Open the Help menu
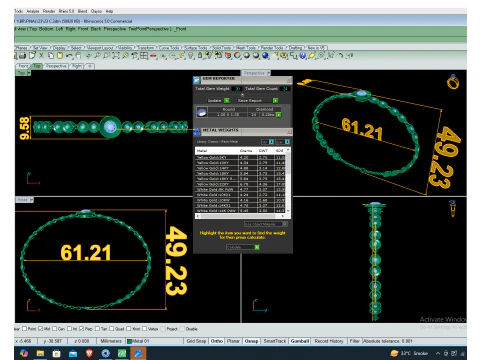This screenshot has height=360, width=480. [109, 11]
